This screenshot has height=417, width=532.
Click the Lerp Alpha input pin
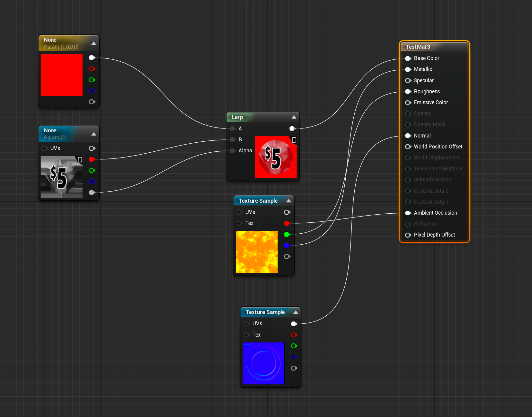[x=232, y=151]
